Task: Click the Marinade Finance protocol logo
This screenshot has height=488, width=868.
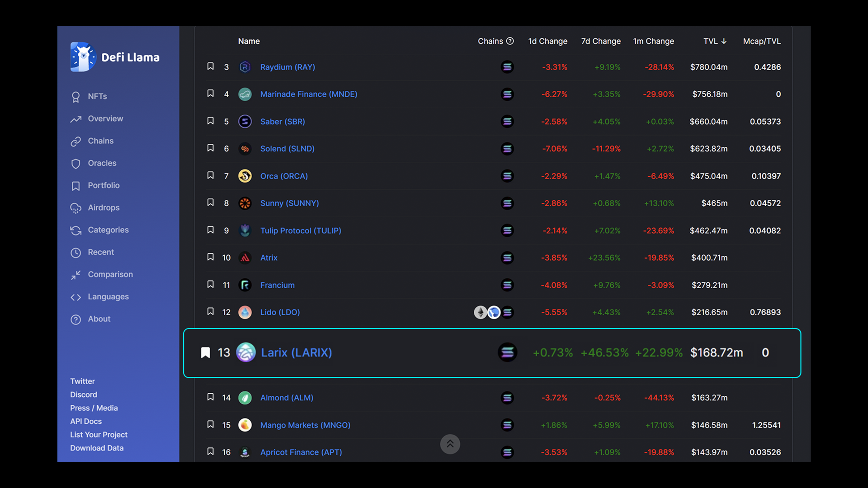Action: 245,94
